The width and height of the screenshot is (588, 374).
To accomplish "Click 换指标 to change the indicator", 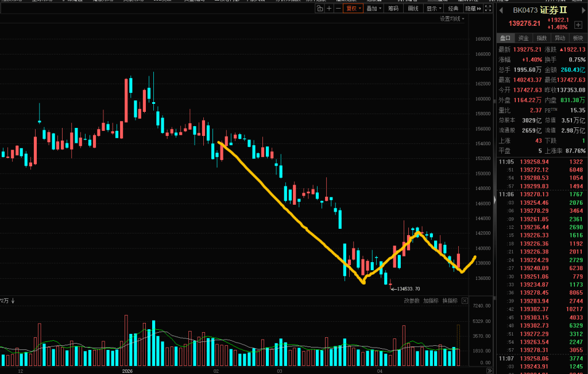I will pyautogui.click(x=450, y=301).
